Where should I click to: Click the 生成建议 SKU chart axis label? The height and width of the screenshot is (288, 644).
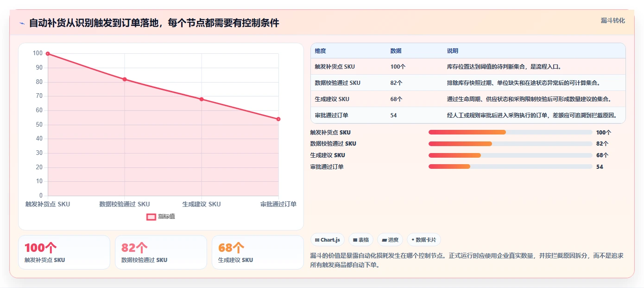(202, 204)
